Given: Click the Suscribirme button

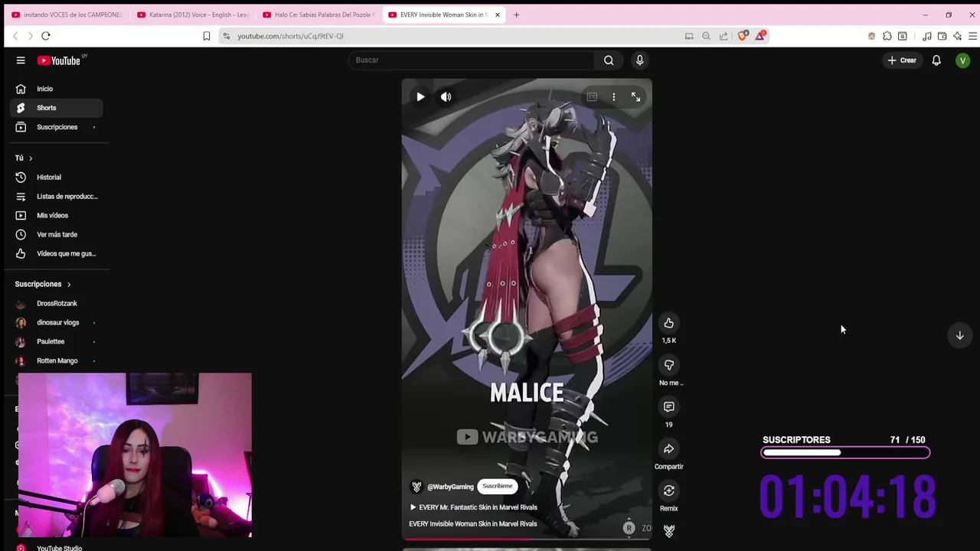Looking at the screenshot, I should pyautogui.click(x=498, y=486).
